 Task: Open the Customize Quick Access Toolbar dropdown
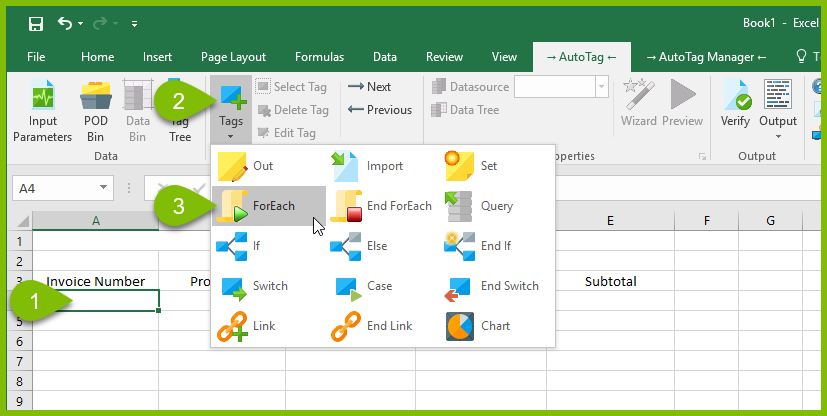tap(134, 24)
